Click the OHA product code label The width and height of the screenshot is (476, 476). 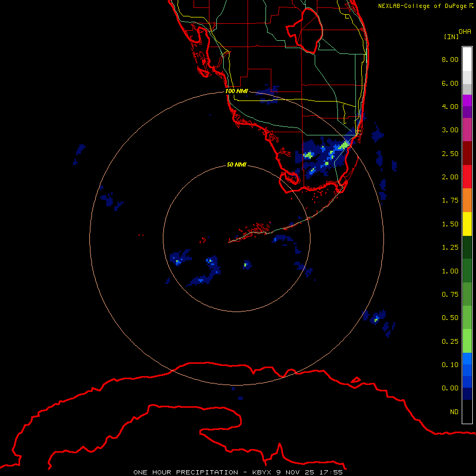[x=465, y=32]
